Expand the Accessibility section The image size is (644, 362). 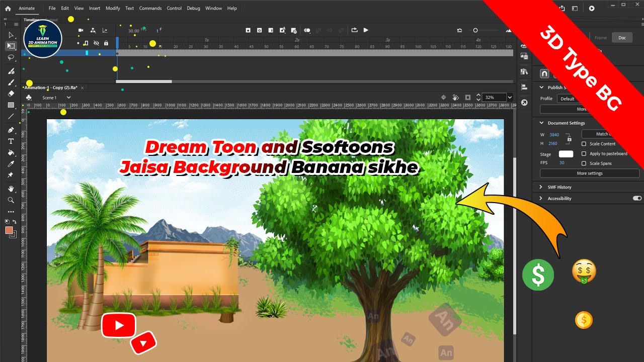(x=542, y=199)
